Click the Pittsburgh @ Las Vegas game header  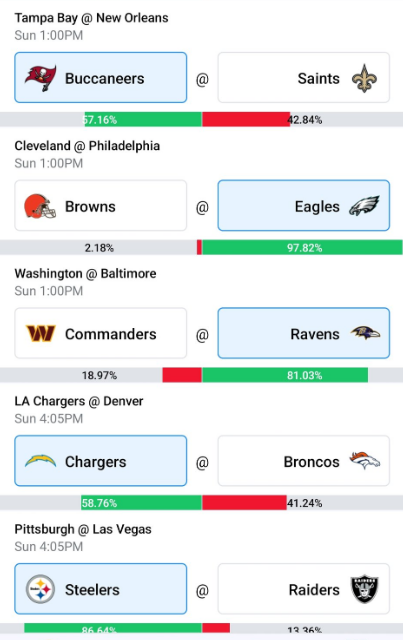(83, 529)
